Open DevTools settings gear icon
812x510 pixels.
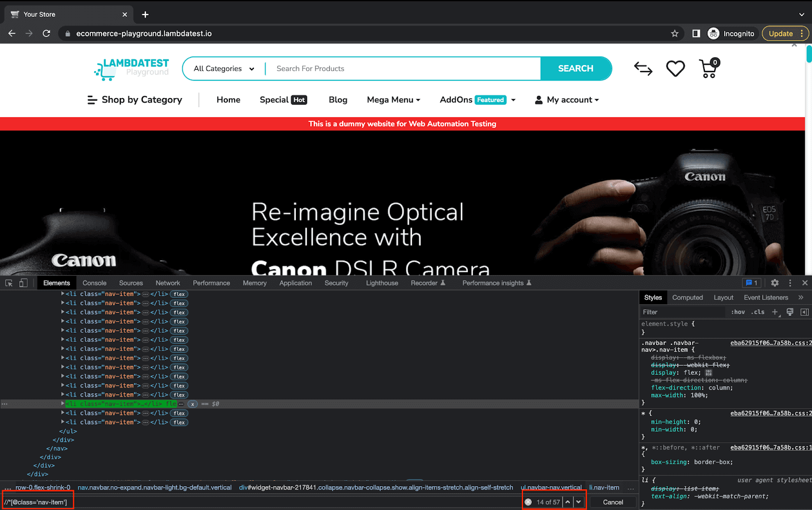(774, 283)
